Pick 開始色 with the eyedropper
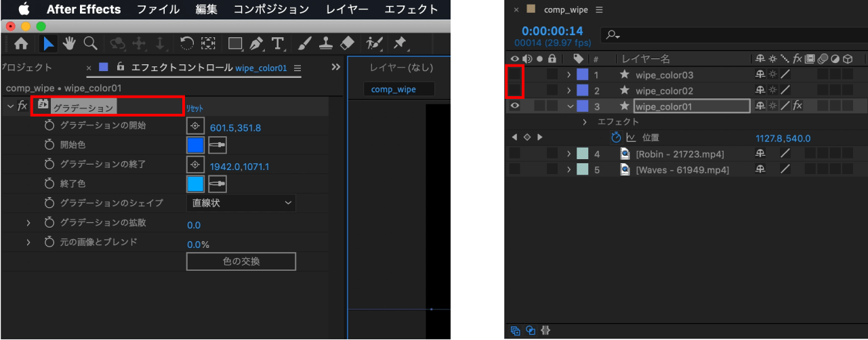Image resolution: width=868 pixels, height=340 pixels. pyautogui.click(x=217, y=145)
